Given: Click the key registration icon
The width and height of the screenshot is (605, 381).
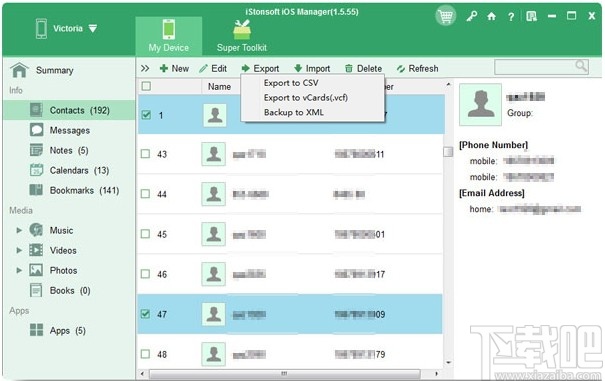Looking at the screenshot, I should click(471, 16).
